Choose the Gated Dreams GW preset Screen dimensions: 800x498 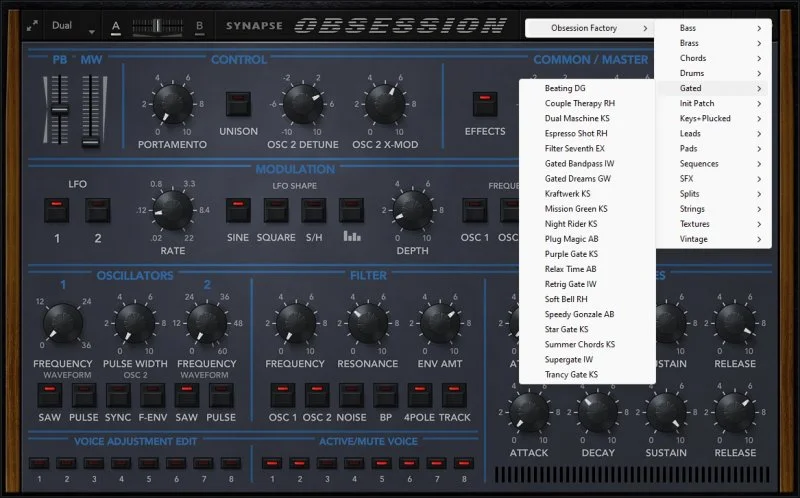point(587,179)
